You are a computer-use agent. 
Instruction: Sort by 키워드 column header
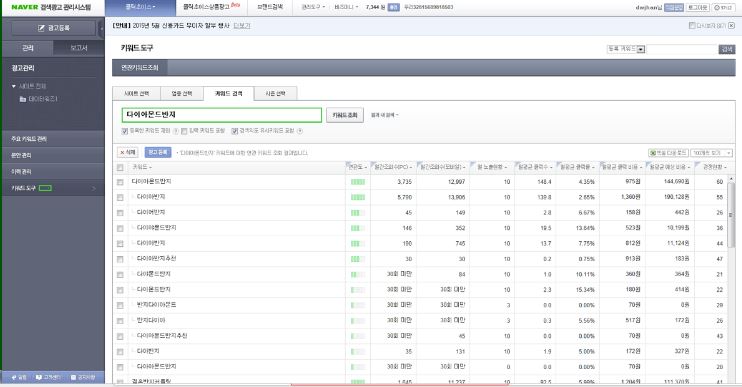click(x=142, y=167)
